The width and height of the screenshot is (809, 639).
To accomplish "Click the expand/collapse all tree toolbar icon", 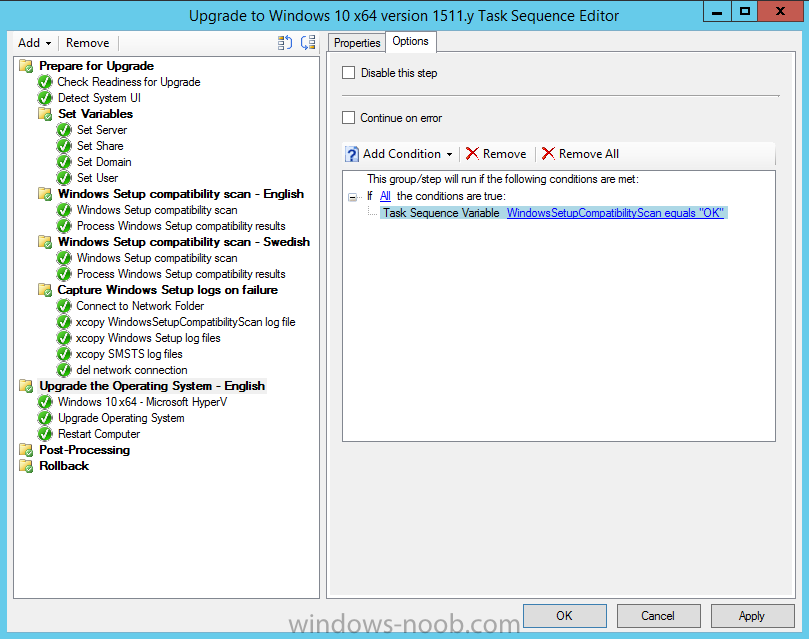I will pyautogui.click(x=308, y=43).
